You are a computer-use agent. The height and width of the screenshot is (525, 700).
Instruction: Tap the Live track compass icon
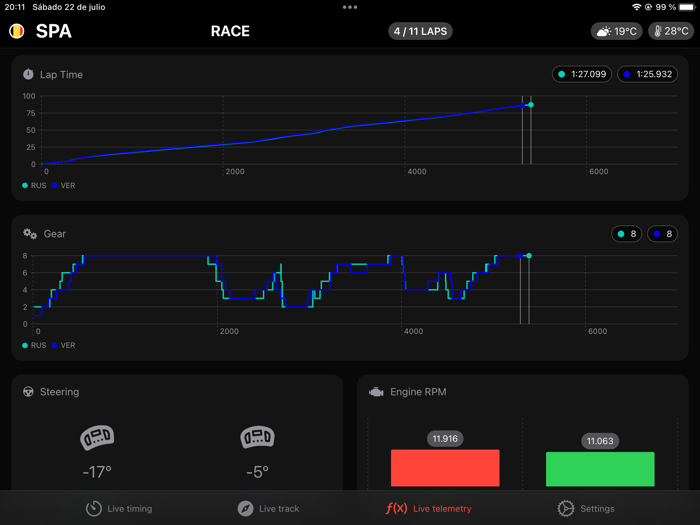point(246,508)
